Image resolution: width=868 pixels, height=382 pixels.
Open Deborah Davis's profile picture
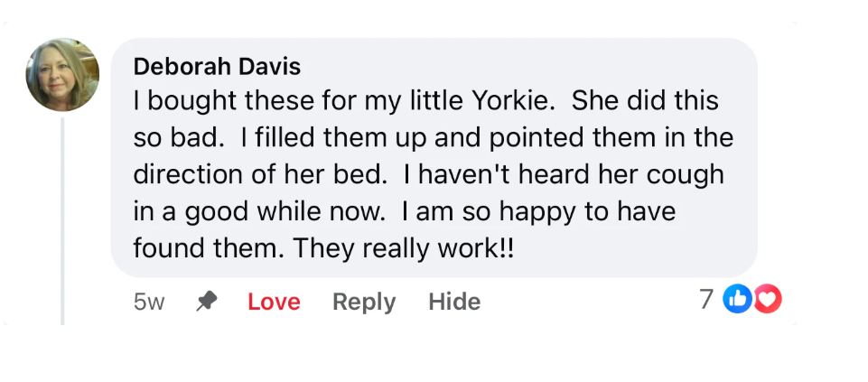coord(62,75)
